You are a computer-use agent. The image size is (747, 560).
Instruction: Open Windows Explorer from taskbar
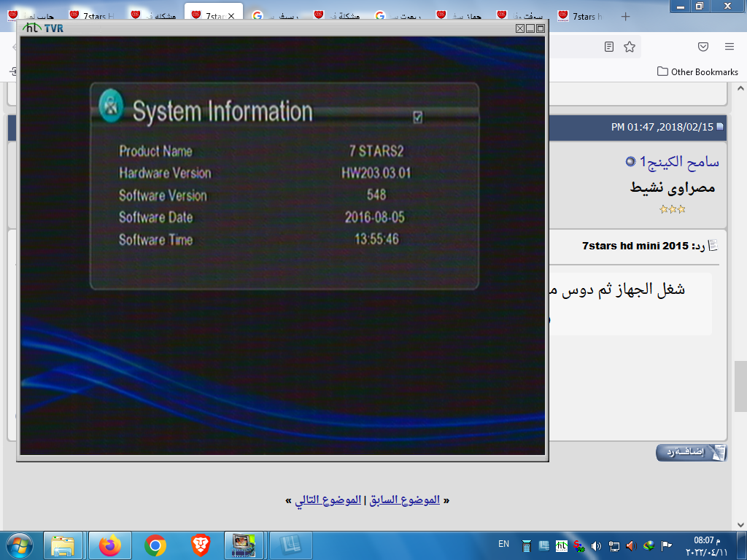63,545
